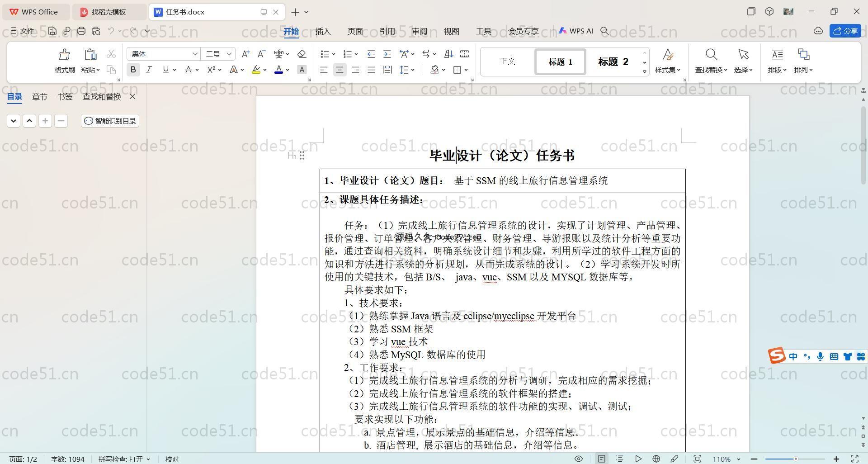Open the 引用 (References) ribbon tab

[x=387, y=31]
